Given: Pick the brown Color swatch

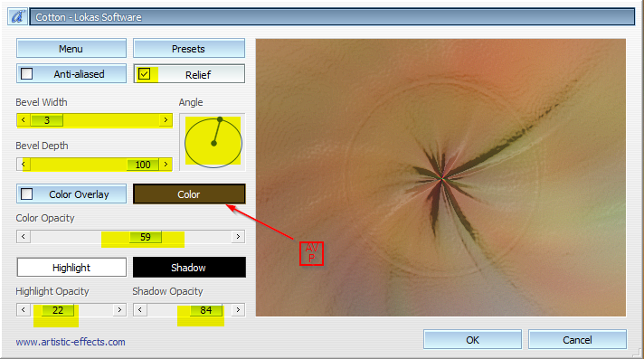Looking at the screenshot, I should coord(189,194).
